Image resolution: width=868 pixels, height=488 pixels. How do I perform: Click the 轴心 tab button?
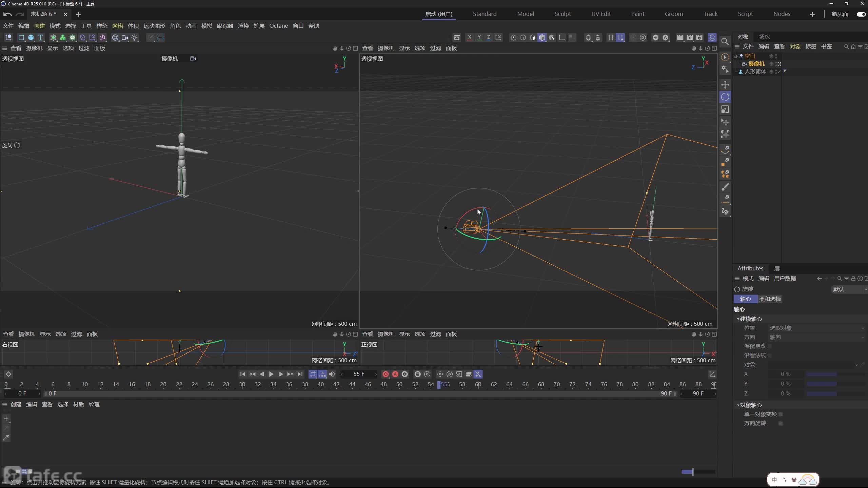tap(745, 299)
